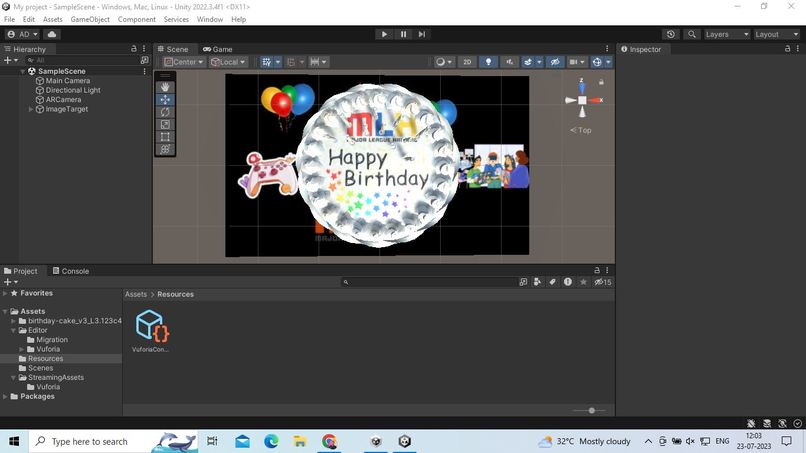Select Main Camera in Hierarchy
Viewport: 806px width, 453px height.
pyautogui.click(x=67, y=81)
